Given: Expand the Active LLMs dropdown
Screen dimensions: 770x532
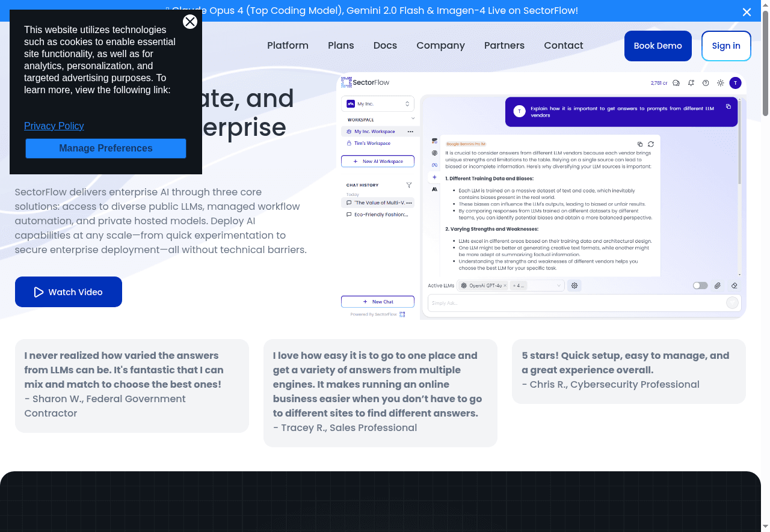Looking at the screenshot, I should point(558,286).
